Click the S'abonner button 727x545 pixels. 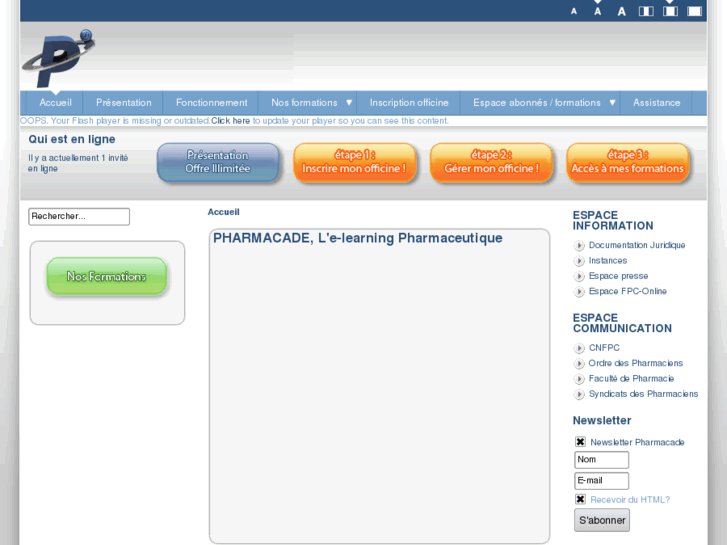(602, 520)
